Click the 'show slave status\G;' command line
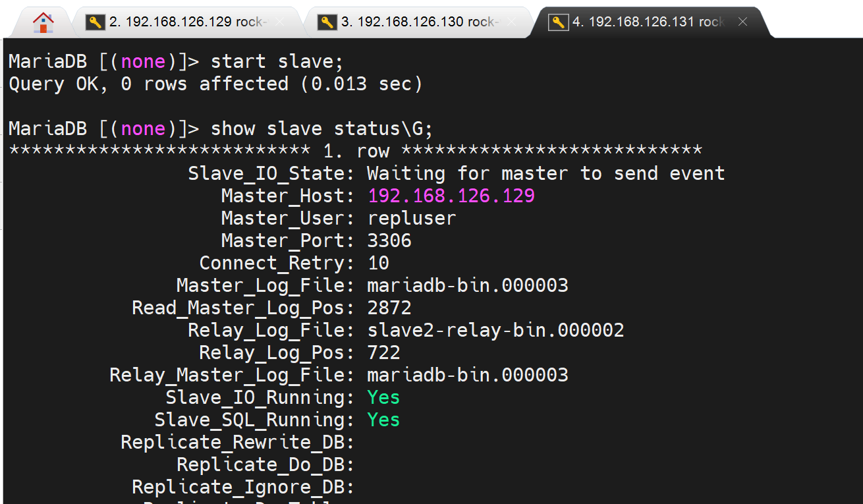The width and height of the screenshot is (863, 504). pos(321,129)
